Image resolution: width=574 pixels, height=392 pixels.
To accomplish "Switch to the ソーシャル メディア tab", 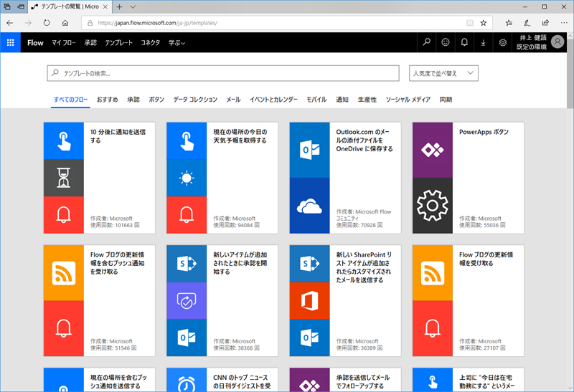I will tap(408, 100).
